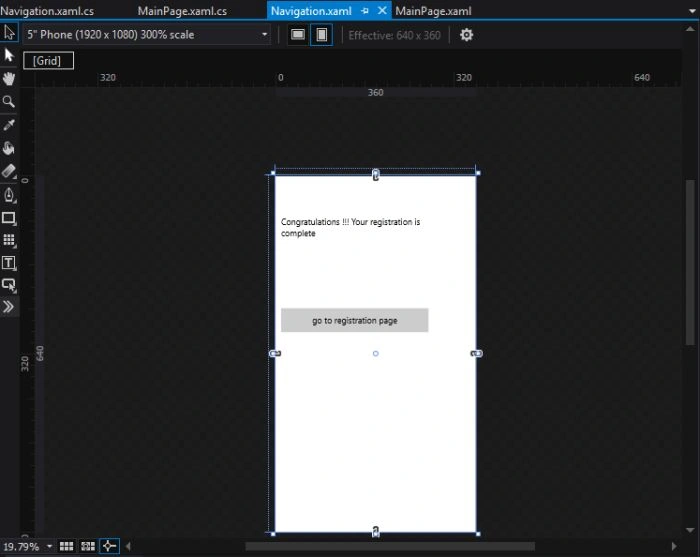Select the Direct Selection arrow tool
This screenshot has height=557, width=700.
[x=9, y=55]
